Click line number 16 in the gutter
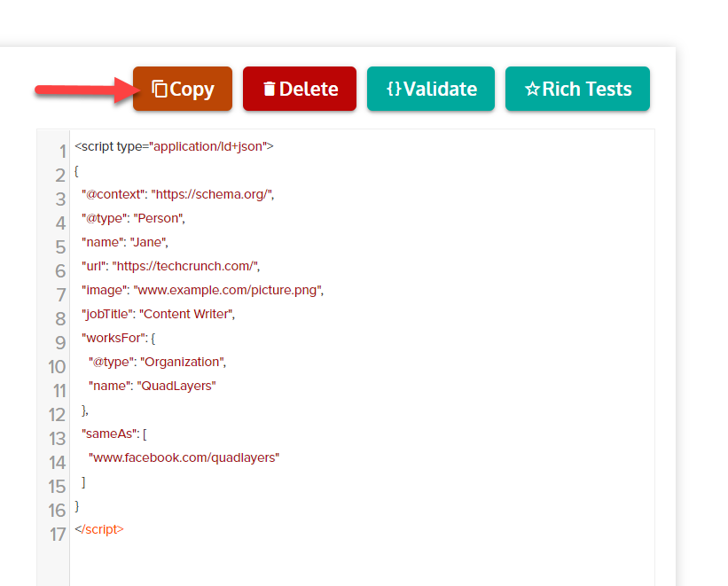728x586 pixels. (58, 511)
